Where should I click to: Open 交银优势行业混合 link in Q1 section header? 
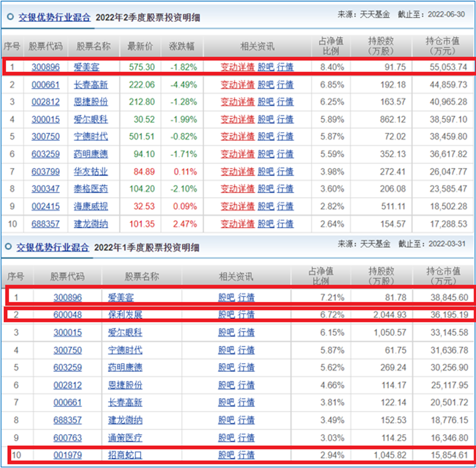click(x=52, y=248)
